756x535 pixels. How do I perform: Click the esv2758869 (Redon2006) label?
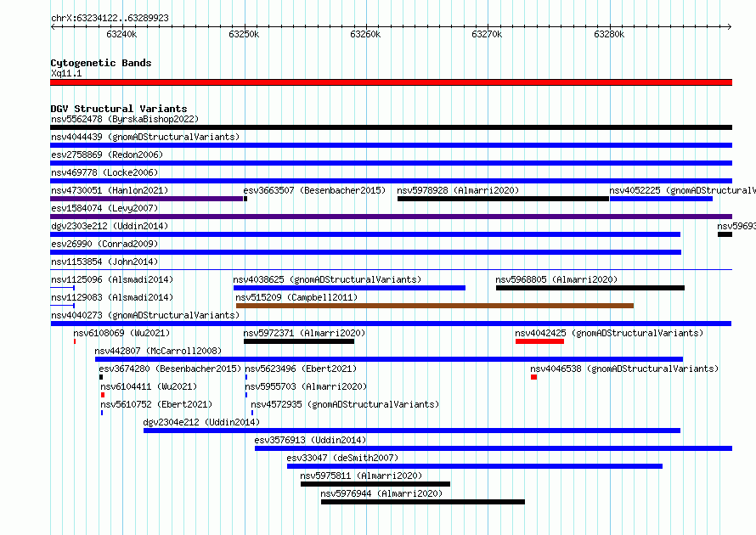[x=107, y=155]
